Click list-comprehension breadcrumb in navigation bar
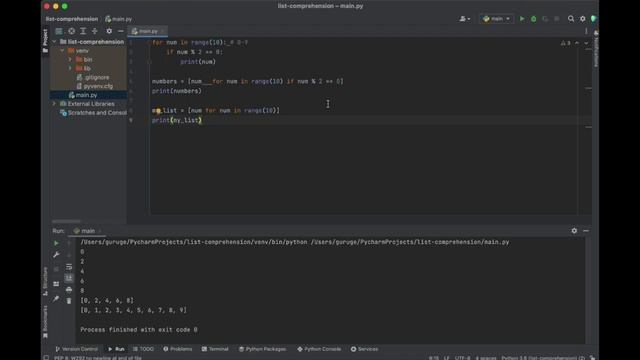 pyautogui.click(x=72, y=19)
